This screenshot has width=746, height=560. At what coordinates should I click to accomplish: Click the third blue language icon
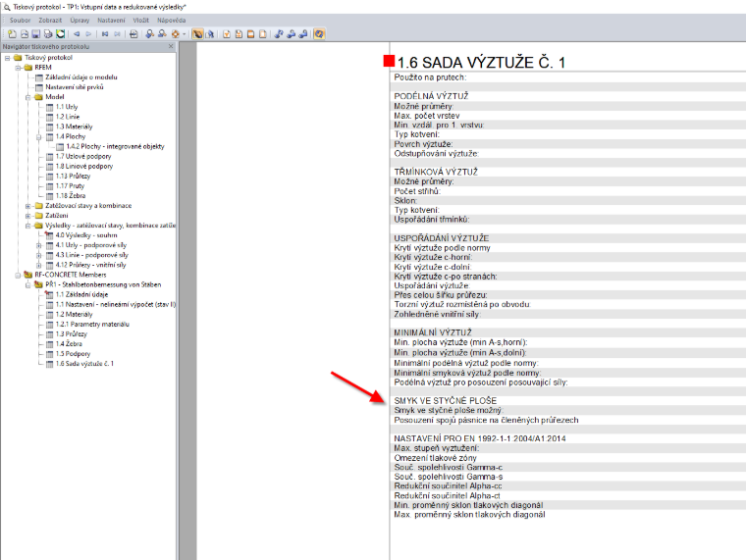(x=303, y=33)
